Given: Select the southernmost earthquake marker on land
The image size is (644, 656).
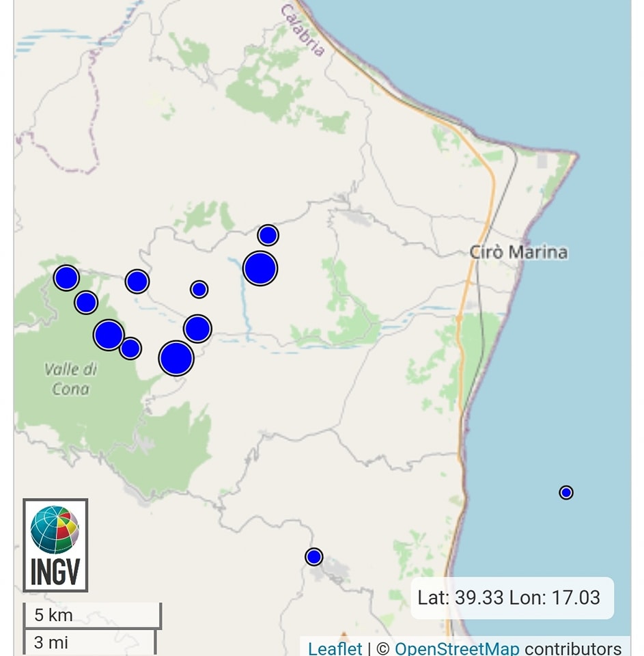Looking at the screenshot, I should pos(313,557).
